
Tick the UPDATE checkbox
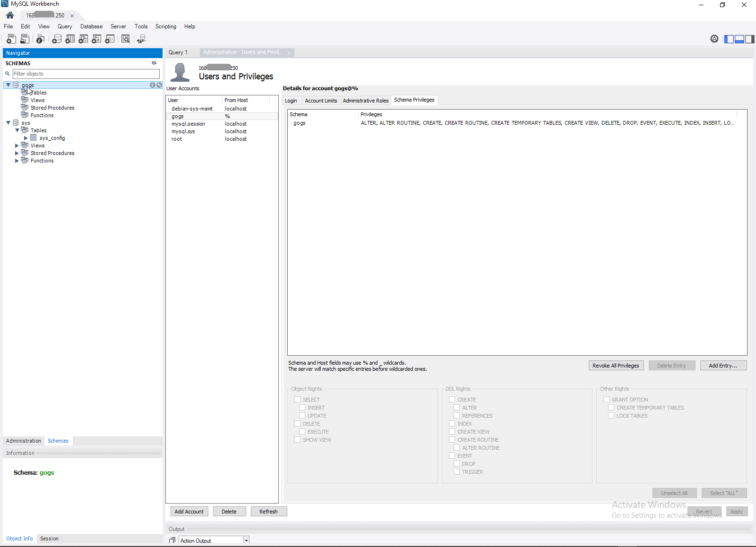(302, 416)
